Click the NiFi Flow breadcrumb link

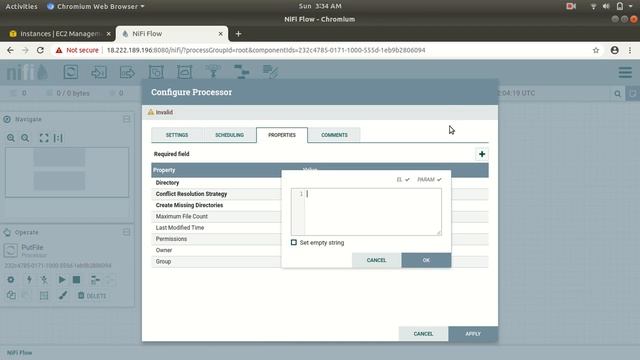tap(19, 353)
